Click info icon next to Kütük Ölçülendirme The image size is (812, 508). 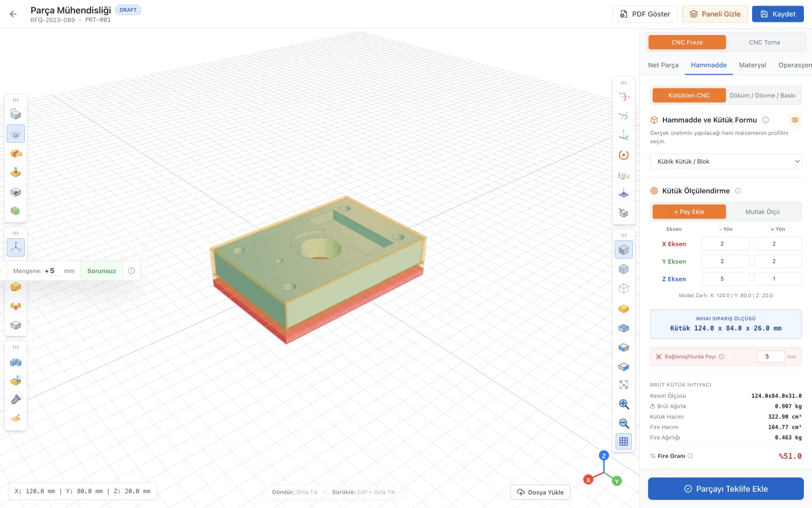(x=738, y=191)
